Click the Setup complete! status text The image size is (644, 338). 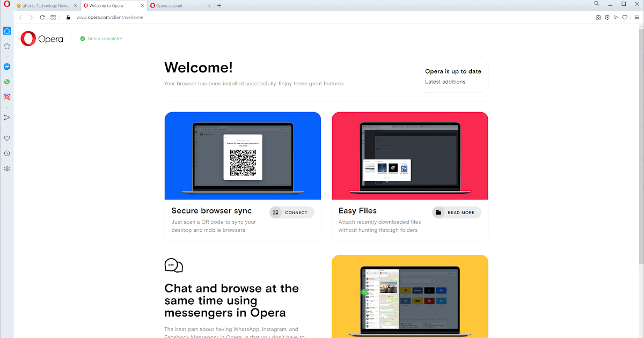tap(105, 39)
